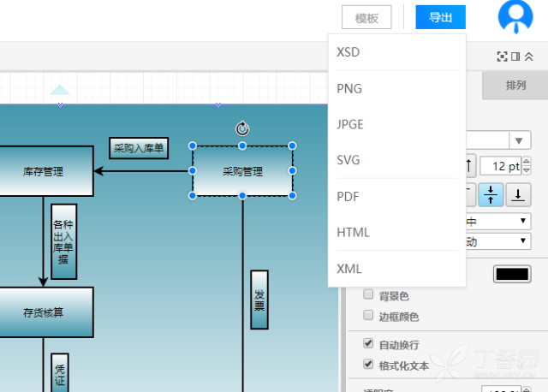The width and height of the screenshot is (548, 392).
Task: Open the dropdown showing 中
Action: pos(498,221)
